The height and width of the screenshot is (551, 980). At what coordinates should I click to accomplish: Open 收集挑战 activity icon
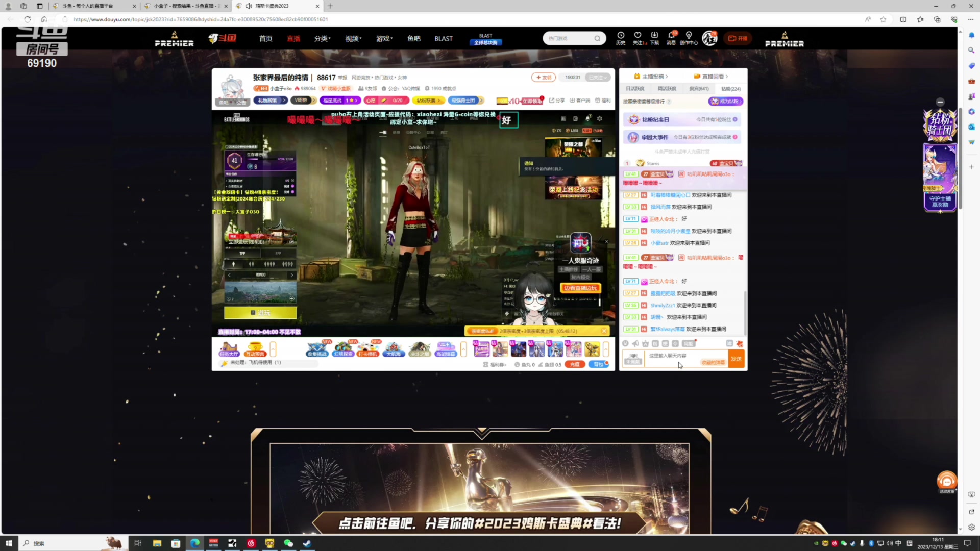click(x=316, y=349)
